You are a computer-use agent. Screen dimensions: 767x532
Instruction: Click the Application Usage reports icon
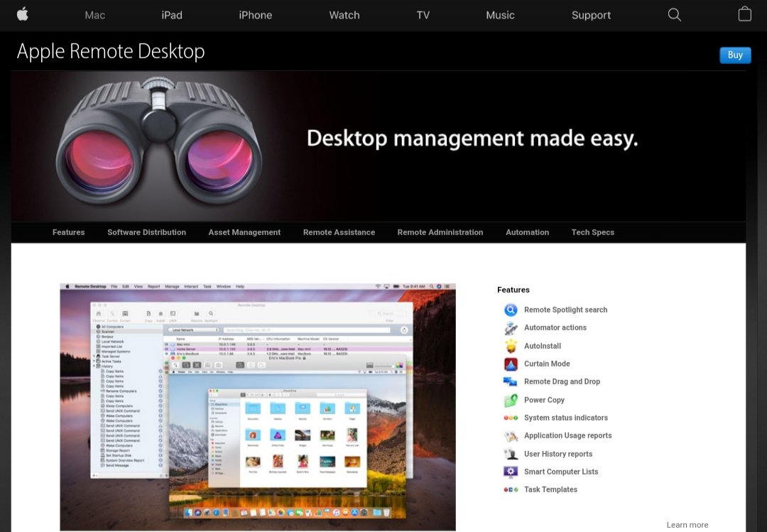pyautogui.click(x=511, y=435)
